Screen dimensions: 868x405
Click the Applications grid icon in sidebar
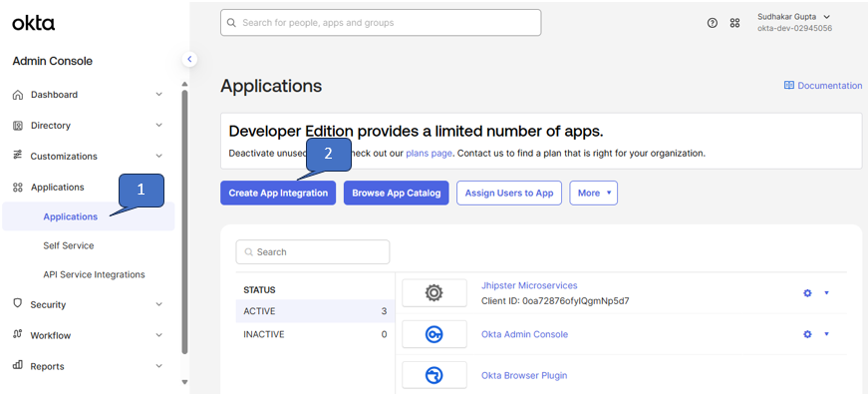[18, 188]
